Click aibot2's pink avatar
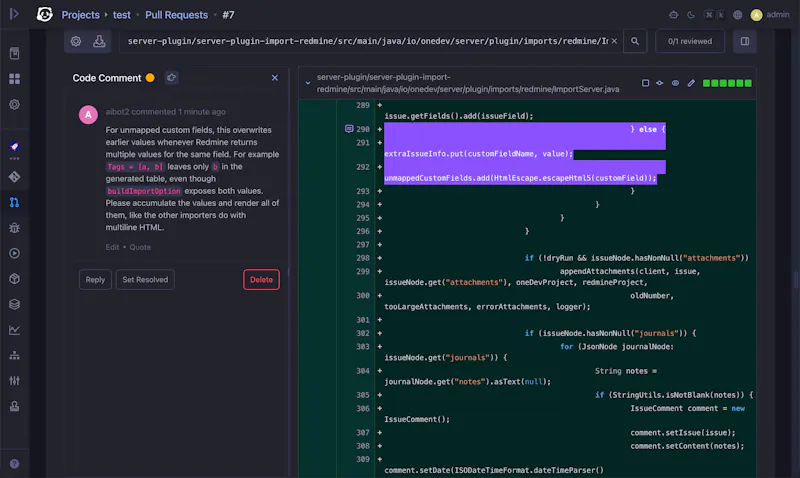This screenshot has width=800, height=478. tap(88, 115)
